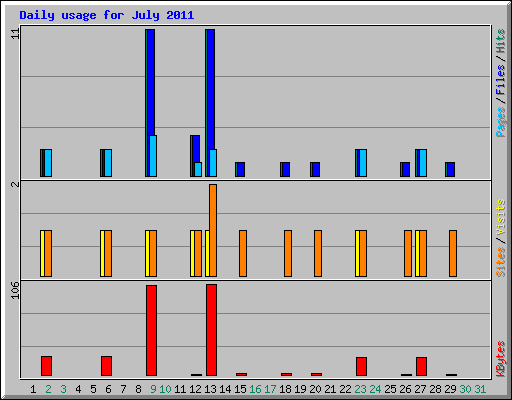Screen dimensions: 512x400
Task: Click the blue Files bar for day 29
Action: pos(451,169)
